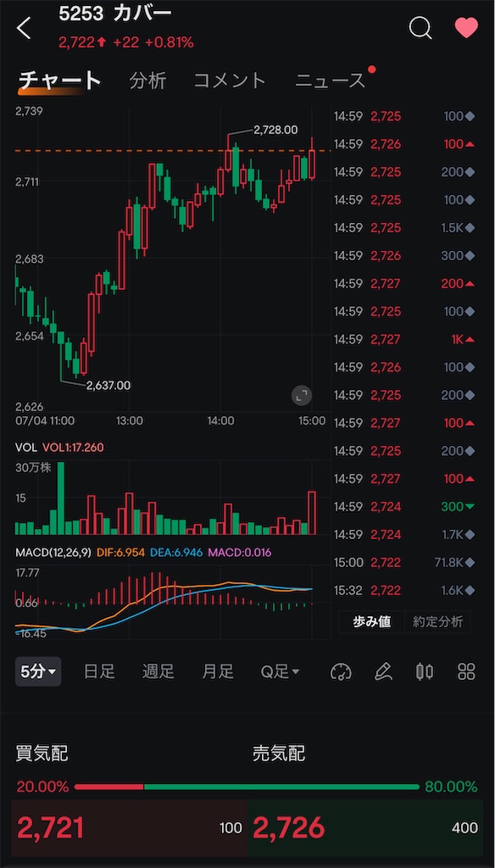
Task: Select the 約定分析 tab
Action: 437,621
